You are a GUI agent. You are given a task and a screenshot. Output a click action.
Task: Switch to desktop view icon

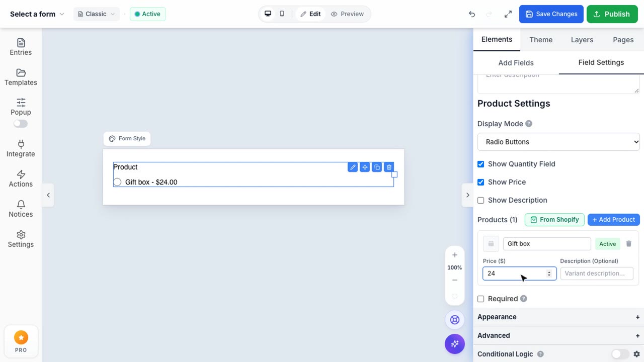(268, 14)
